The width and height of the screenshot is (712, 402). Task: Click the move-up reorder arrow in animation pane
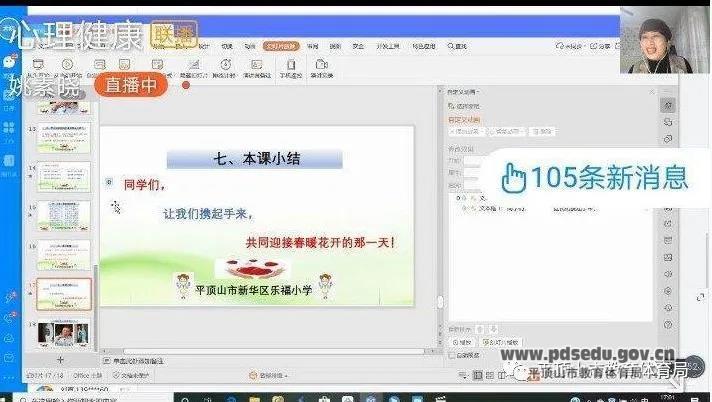coord(478,328)
